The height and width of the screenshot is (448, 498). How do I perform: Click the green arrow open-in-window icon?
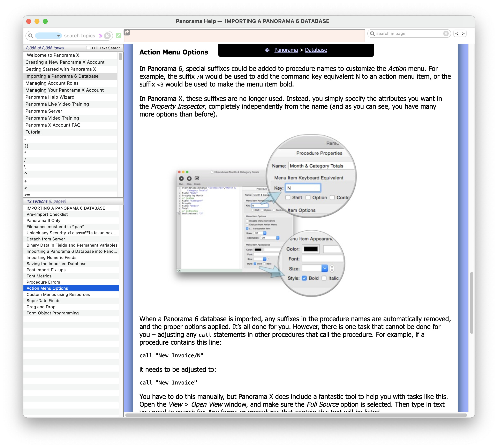point(119,35)
